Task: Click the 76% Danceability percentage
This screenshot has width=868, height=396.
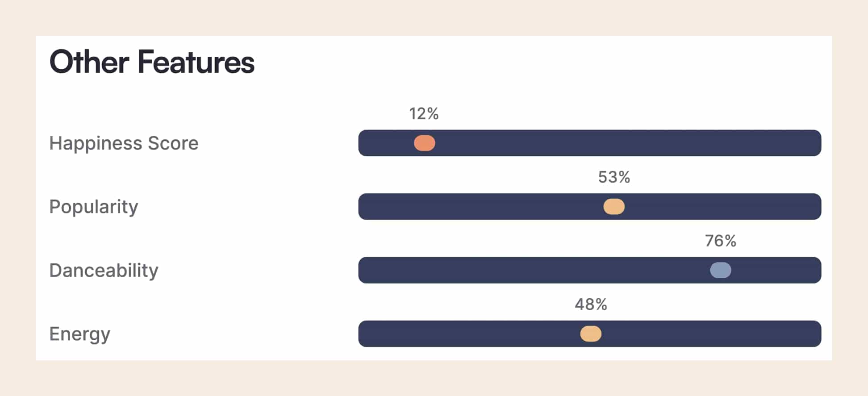Action: (x=720, y=241)
